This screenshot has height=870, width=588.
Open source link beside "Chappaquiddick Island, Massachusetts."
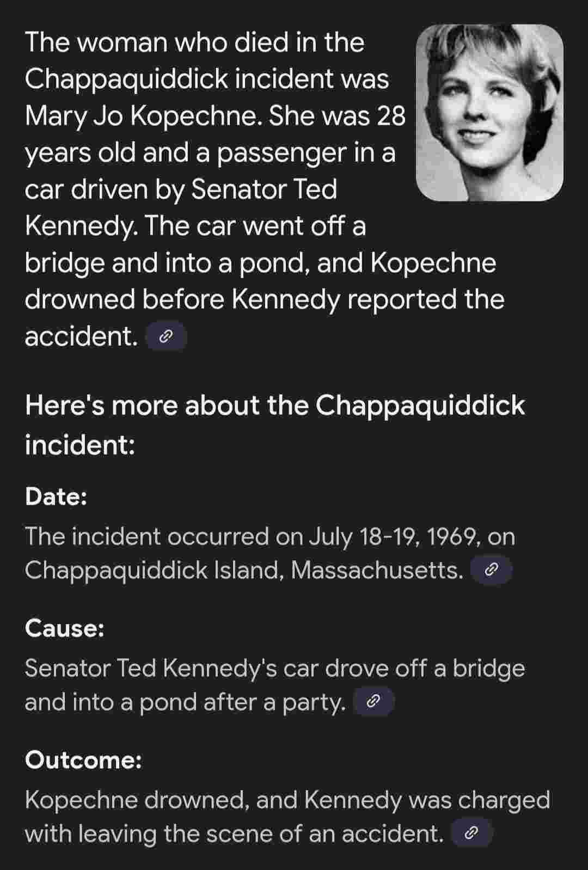491,570
